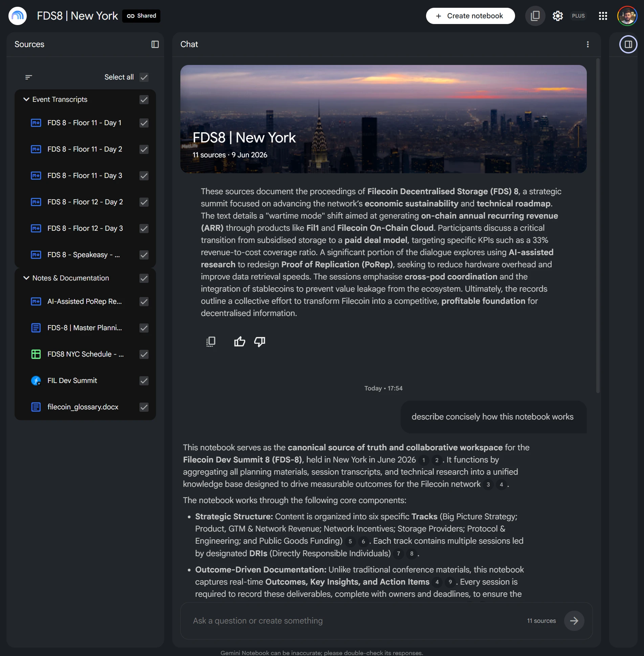Click markdown icon for AI-Assisted PoRep source

click(36, 301)
